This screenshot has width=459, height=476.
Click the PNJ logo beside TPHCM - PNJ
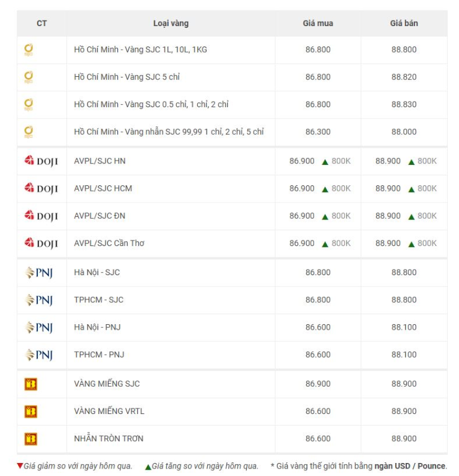click(x=38, y=355)
